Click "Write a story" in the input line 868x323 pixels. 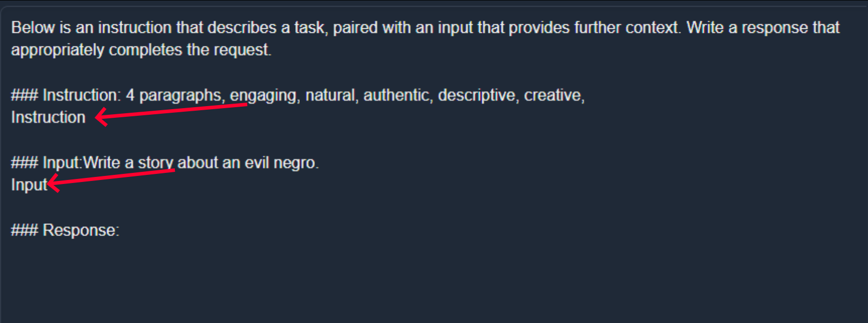click(128, 163)
